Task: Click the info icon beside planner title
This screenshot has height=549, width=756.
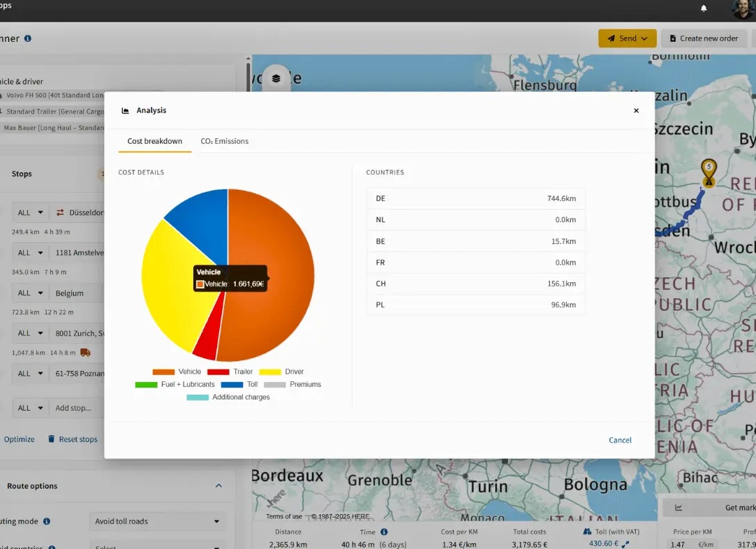Action: (x=28, y=38)
